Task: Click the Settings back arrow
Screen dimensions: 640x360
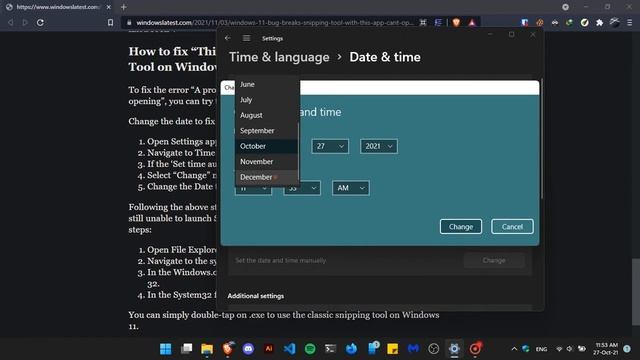Action: (x=228, y=38)
